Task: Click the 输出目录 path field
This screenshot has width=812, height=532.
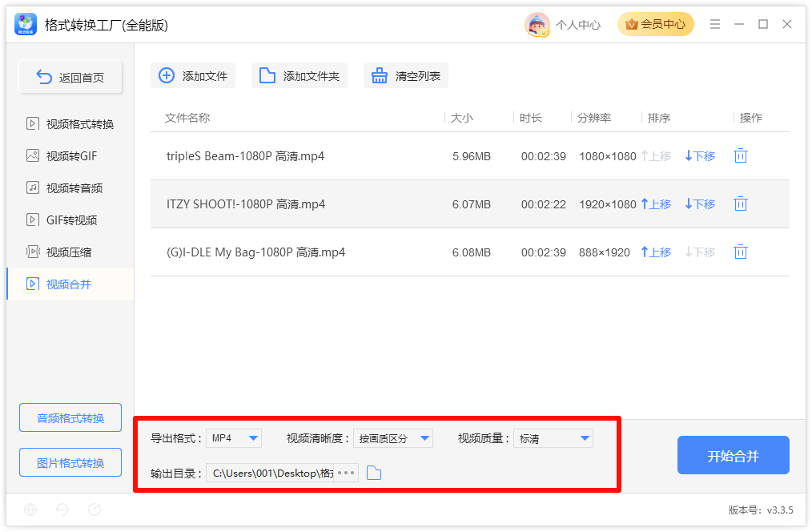Action: pyautogui.click(x=271, y=473)
